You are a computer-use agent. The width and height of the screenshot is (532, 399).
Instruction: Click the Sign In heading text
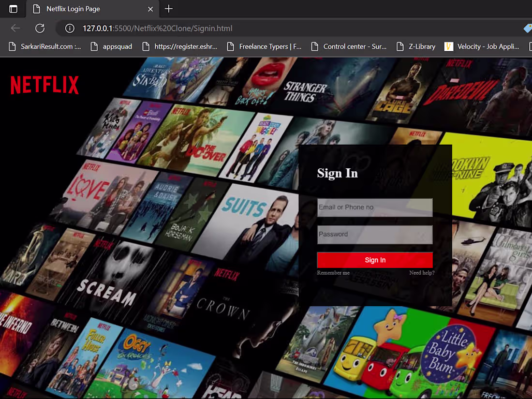(x=338, y=173)
